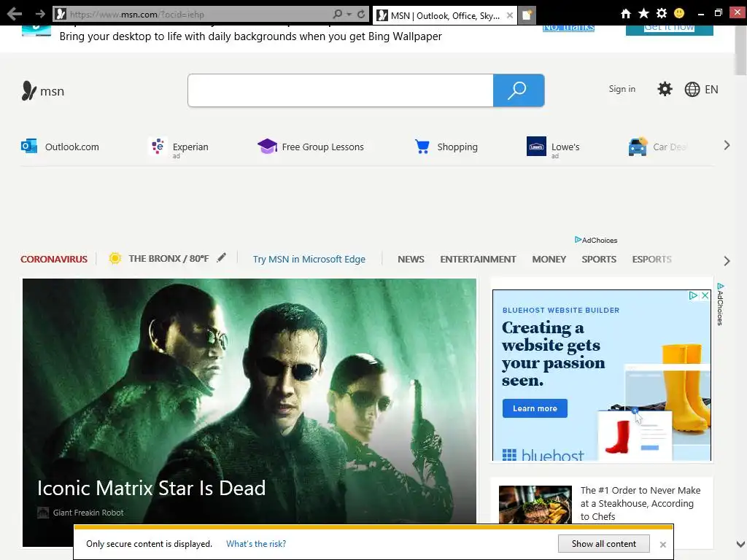
Task: Click the What's the risk? link
Action: [x=256, y=544]
